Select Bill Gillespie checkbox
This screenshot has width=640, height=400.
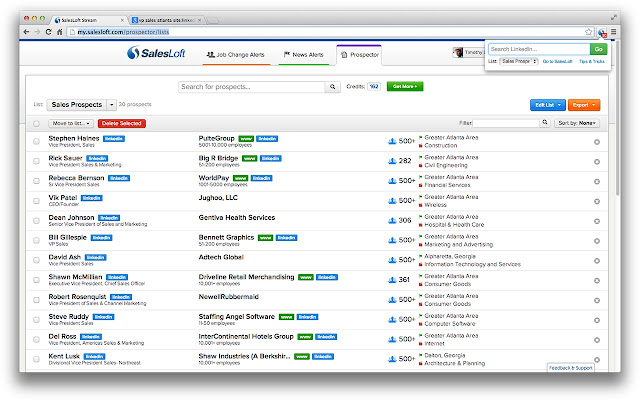[36, 240]
